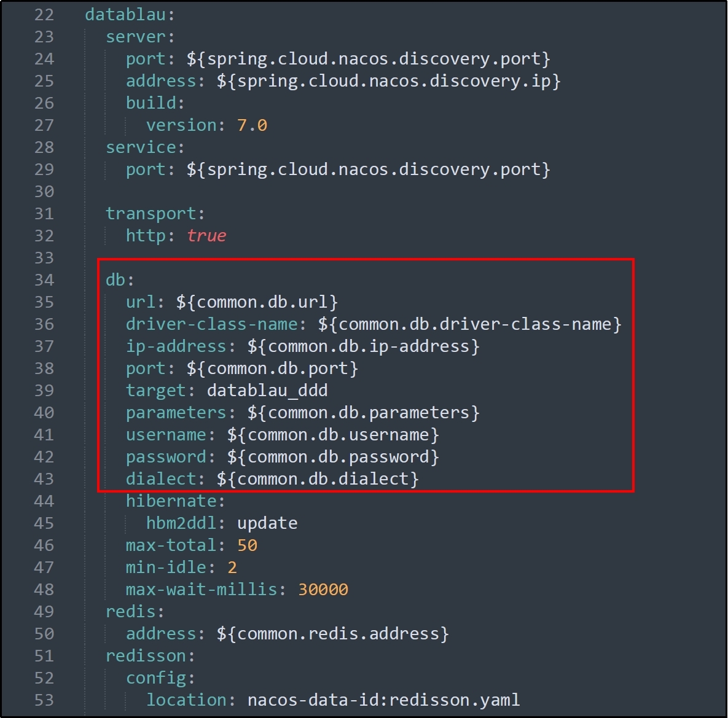Click the 'server:' key on line 23
728x718 pixels.
139,37
